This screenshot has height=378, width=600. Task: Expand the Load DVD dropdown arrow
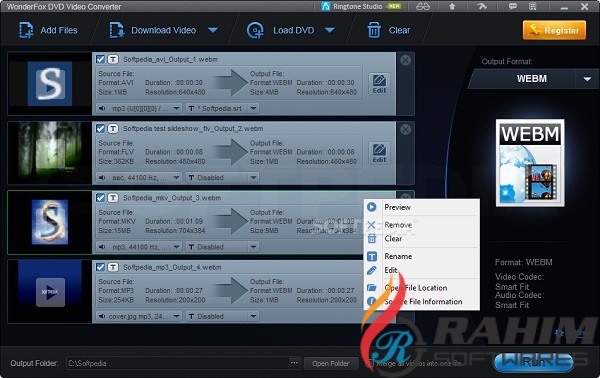(330, 30)
